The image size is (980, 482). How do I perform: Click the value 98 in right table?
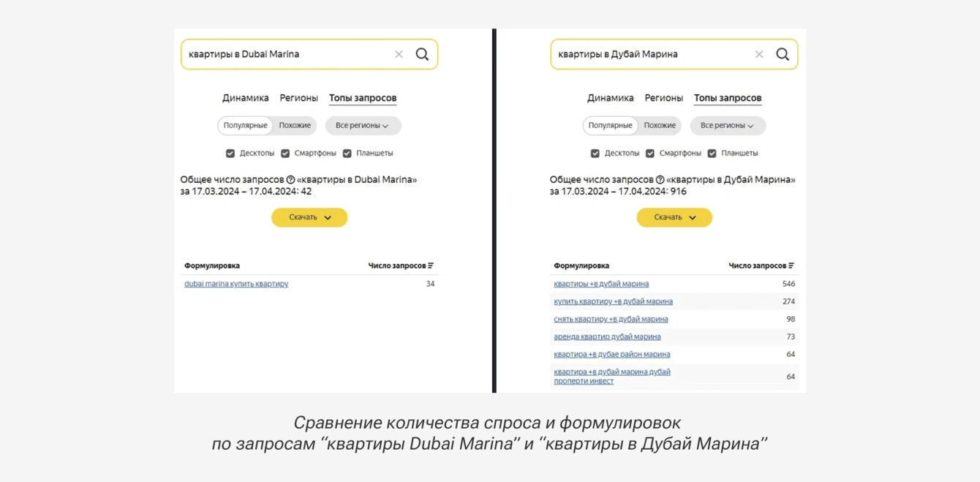[x=791, y=319]
